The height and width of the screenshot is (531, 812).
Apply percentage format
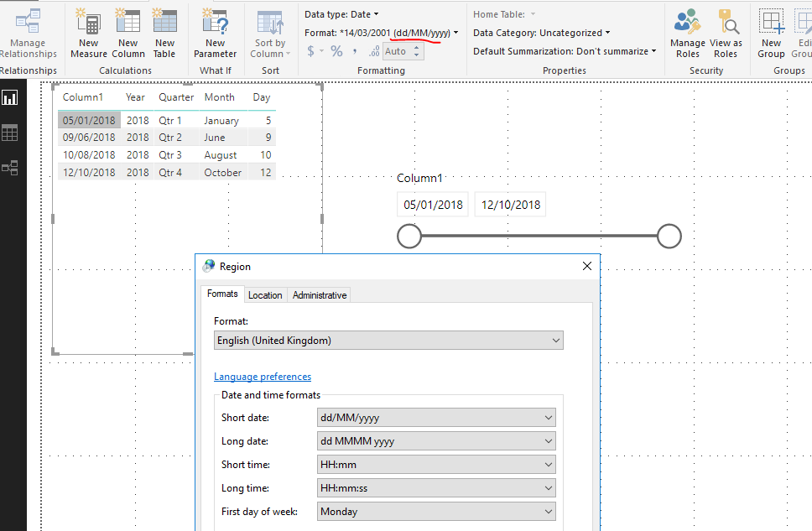point(336,51)
